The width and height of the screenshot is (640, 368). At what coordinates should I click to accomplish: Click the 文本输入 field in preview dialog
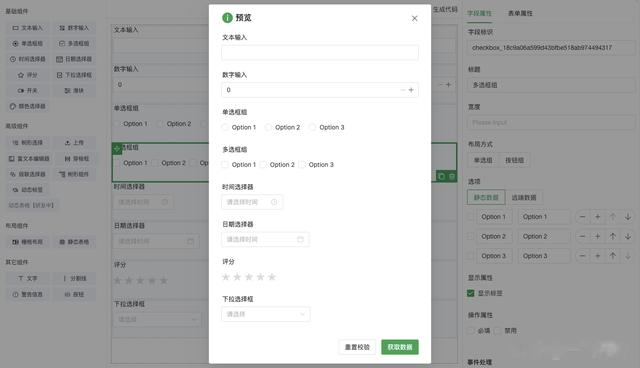tap(320, 53)
